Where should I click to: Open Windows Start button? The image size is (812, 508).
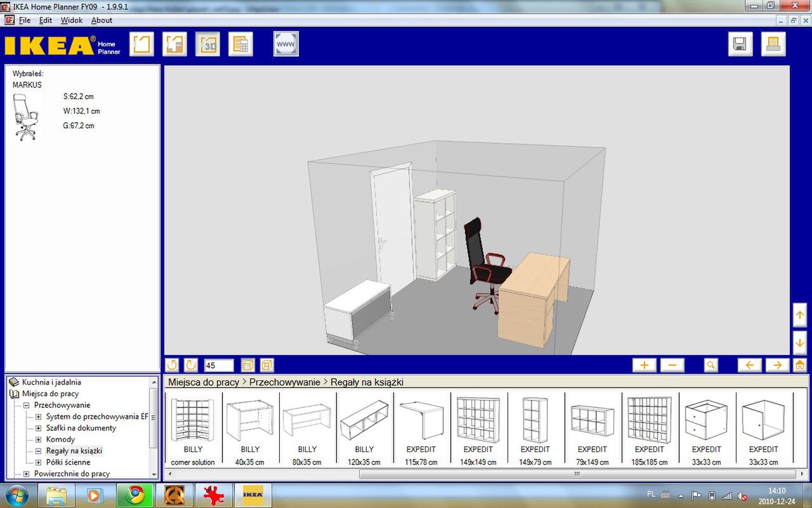click(16, 495)
